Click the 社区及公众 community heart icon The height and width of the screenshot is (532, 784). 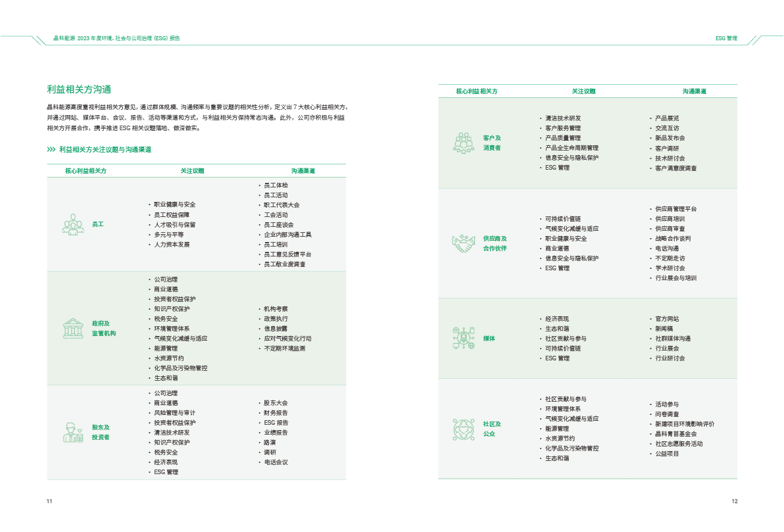click(464, 429)
